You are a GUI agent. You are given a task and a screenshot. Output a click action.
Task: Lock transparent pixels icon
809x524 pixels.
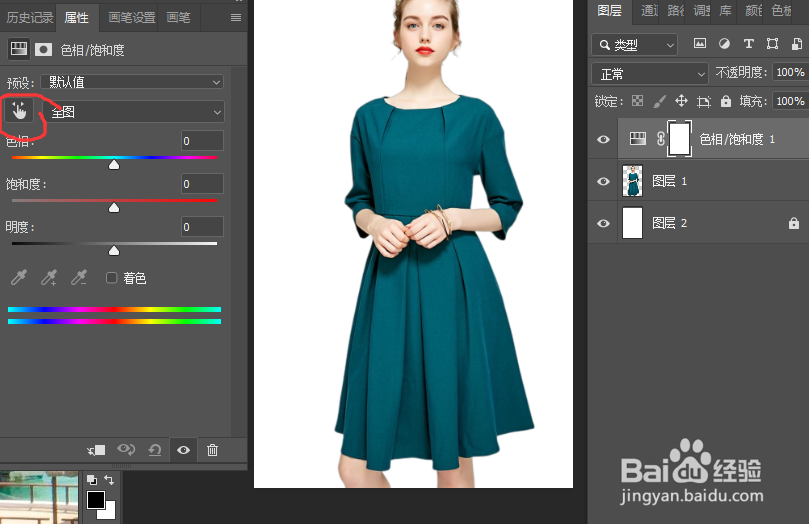638,101
